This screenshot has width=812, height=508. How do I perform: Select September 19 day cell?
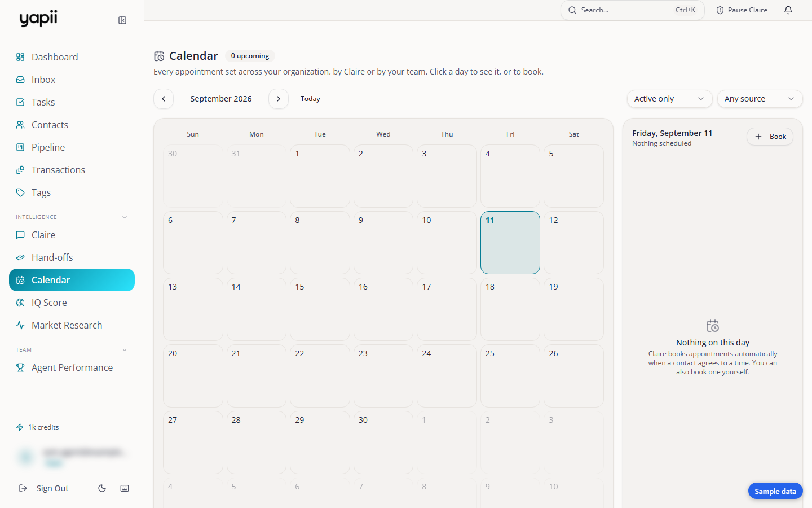click(573, 309)
